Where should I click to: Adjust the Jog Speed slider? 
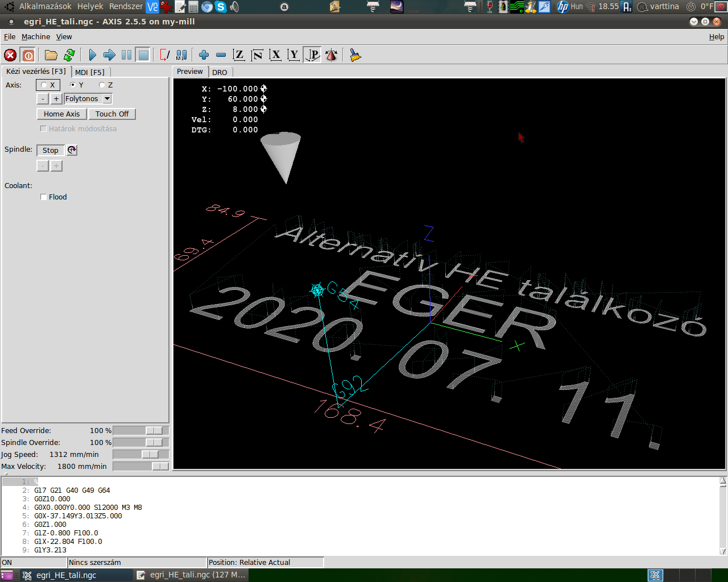[141, 455]
